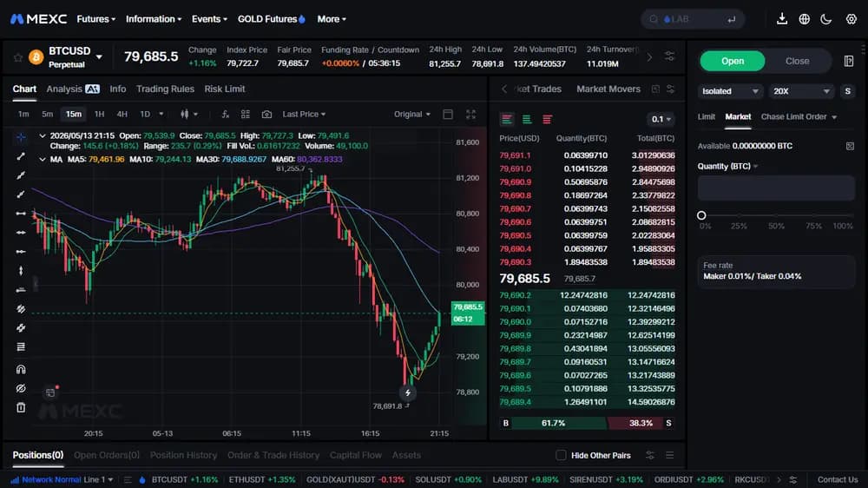
Task: Show buy orders only view
Action: [x=527, y=119]
